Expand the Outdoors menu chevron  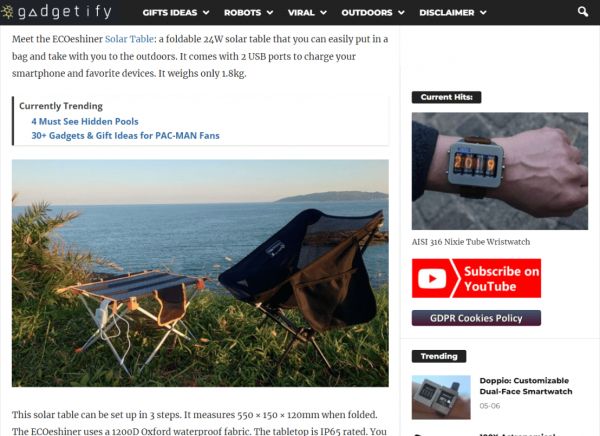401,13
